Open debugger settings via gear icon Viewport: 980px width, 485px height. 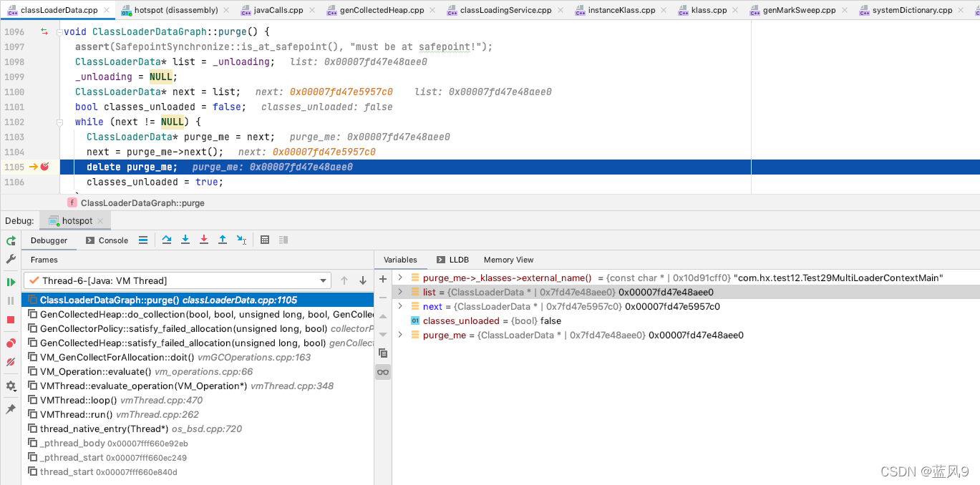point(10,386)
